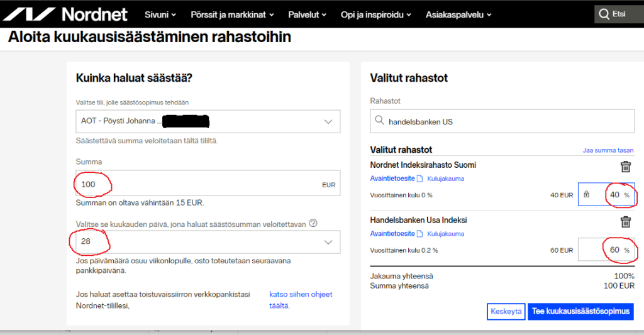This screenshot has width=644, height=335.
Task: Expand the AOT account dropdown
Action: coord(208,121)
